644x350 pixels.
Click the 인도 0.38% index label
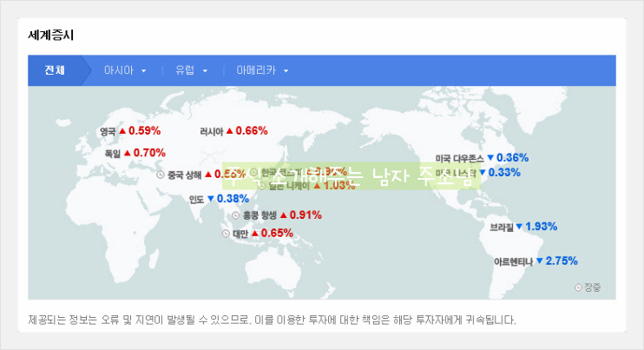pos(219,199)
